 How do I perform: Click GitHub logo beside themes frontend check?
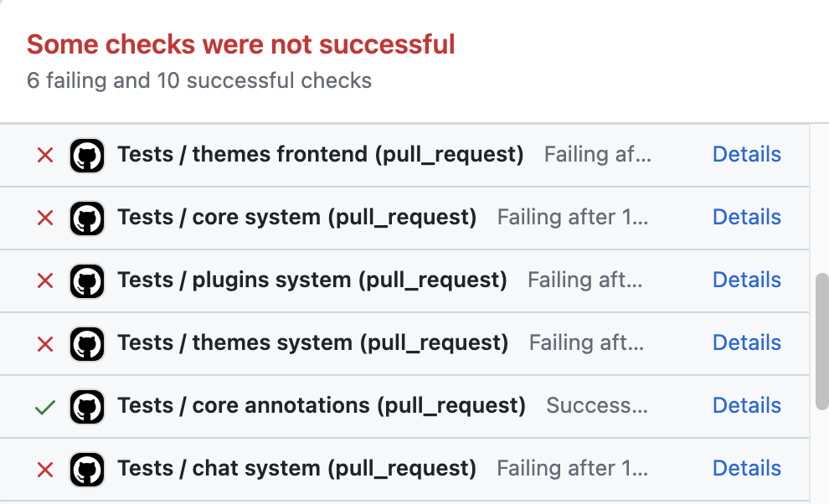tap(87, 156)
